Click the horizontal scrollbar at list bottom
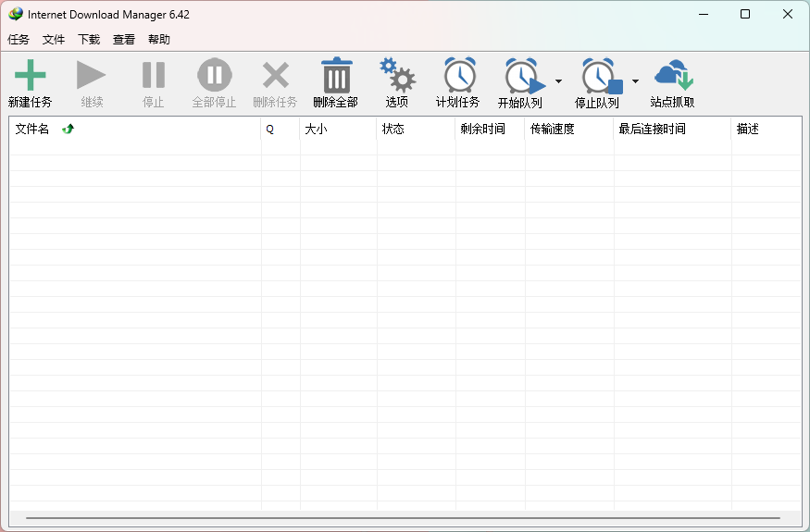The image size is (810, 532). pos(403,517)
